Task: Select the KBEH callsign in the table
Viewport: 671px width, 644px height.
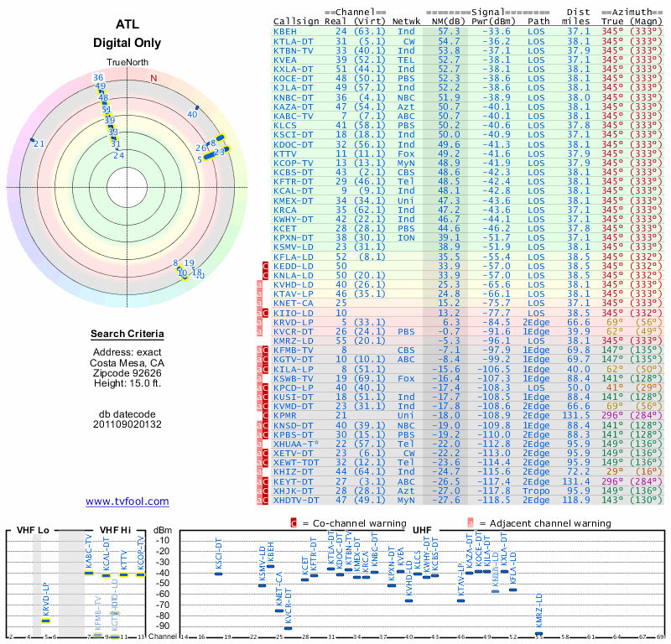Action: (285, 32)
